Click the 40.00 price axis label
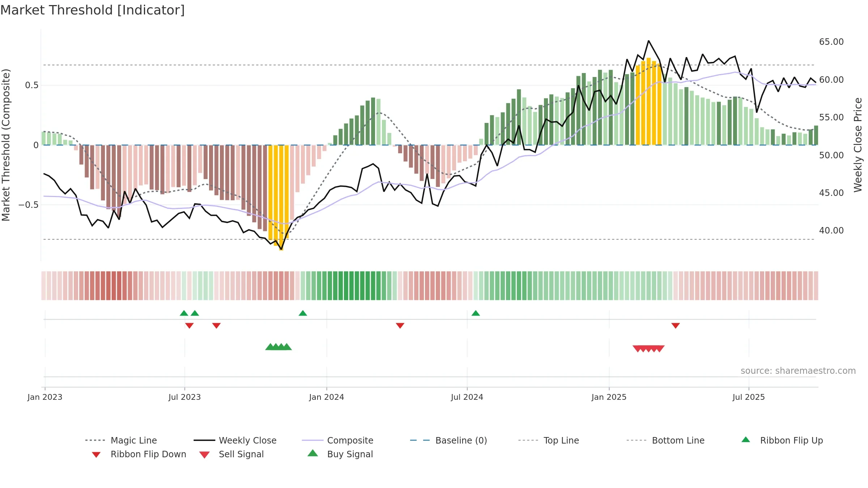This screenshot has height=488, width=868. pos(831,231)
